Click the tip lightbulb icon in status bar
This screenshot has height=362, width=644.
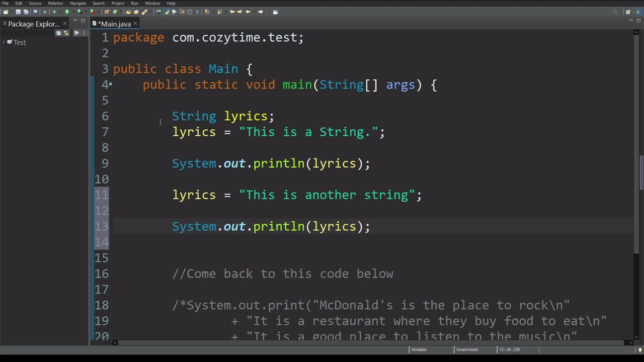640,349
